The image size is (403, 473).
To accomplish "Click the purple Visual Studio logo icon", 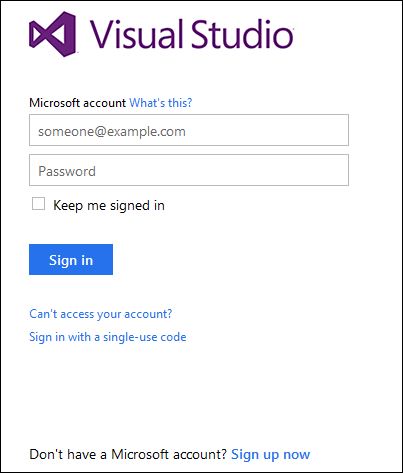I will (x=53, y=34).
